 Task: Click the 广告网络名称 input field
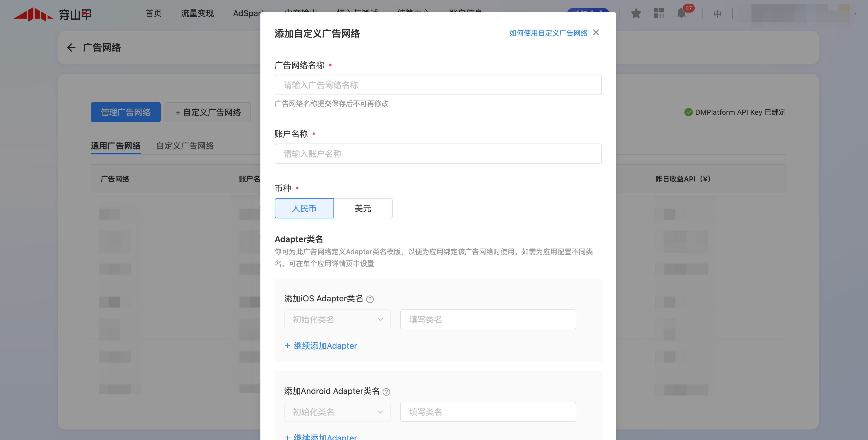click(x=438, y=85)
